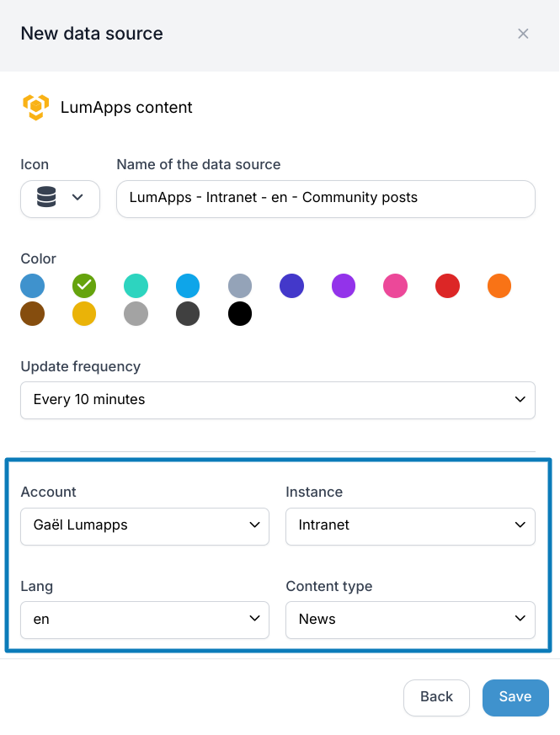Image resolution: width=560 pixels, height=735 pixels.
Task: Choose the purple color swatch
Action: click(x=344, y=286)
